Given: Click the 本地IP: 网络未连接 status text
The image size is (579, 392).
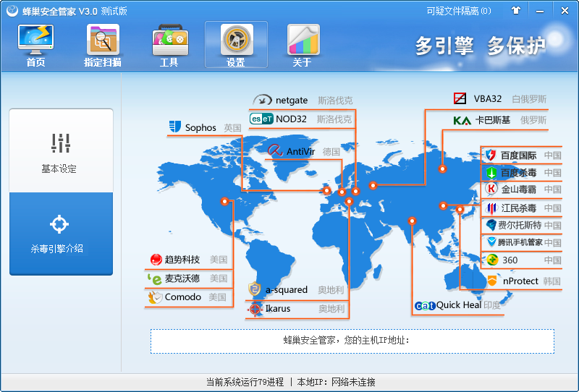Looking at the screenshot, I should (x=336, y=382).
